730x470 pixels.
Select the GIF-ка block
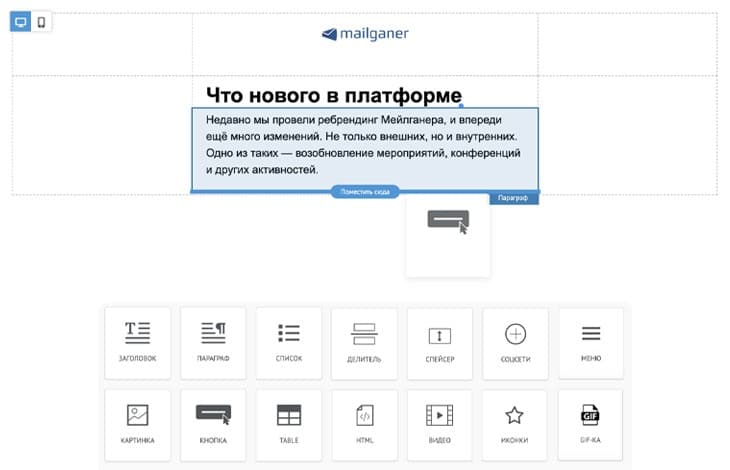point(591,424)
